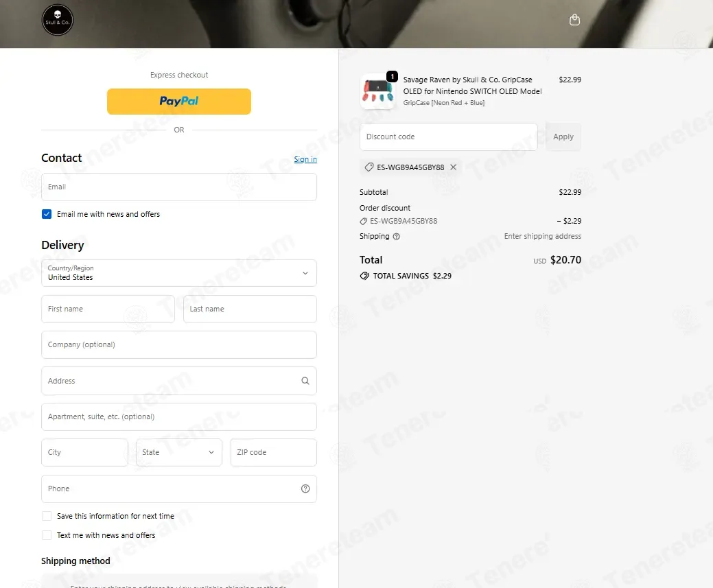Click the GripCase [Neon Red + Blue] variant text
The width and height of the screenshot is (713, 588).
[x=444, y=103]
